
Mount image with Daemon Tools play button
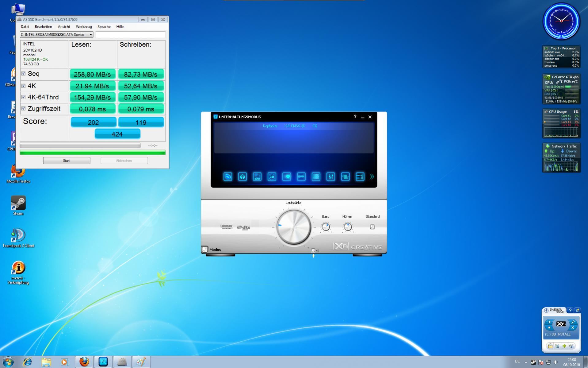(x=549, y=322)
